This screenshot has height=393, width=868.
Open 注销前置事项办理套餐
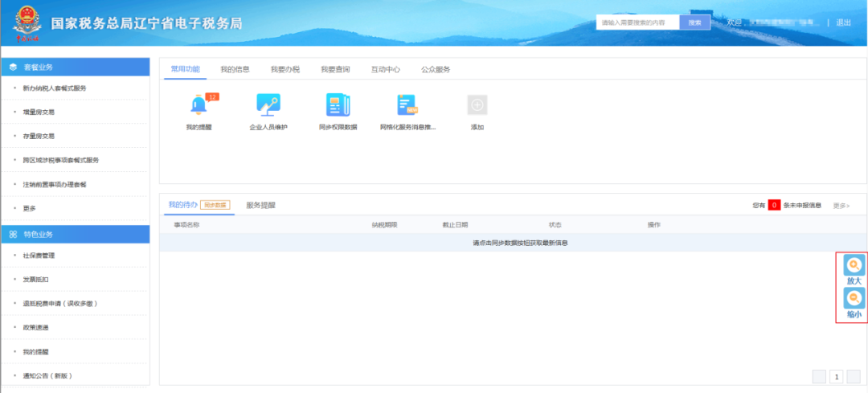tap(55, 184)
